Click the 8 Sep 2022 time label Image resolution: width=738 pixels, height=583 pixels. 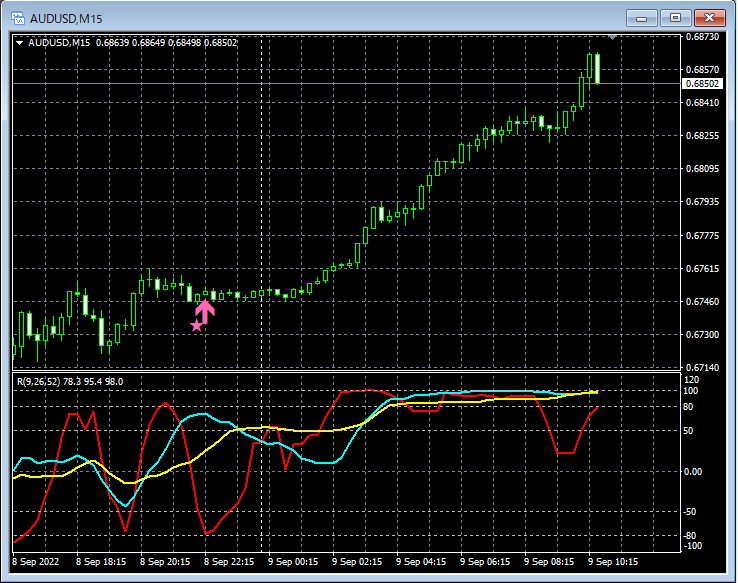pyautogui.click(x=36, y=562)
